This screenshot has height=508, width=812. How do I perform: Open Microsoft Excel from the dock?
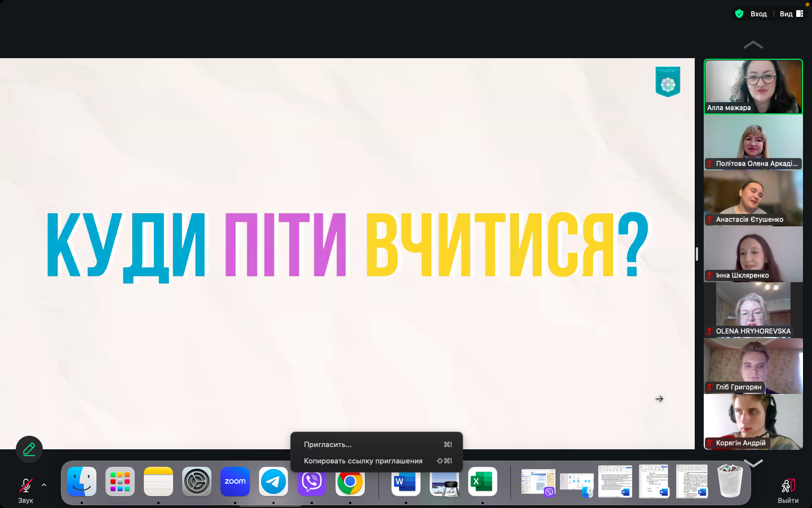tap(482, 481)
